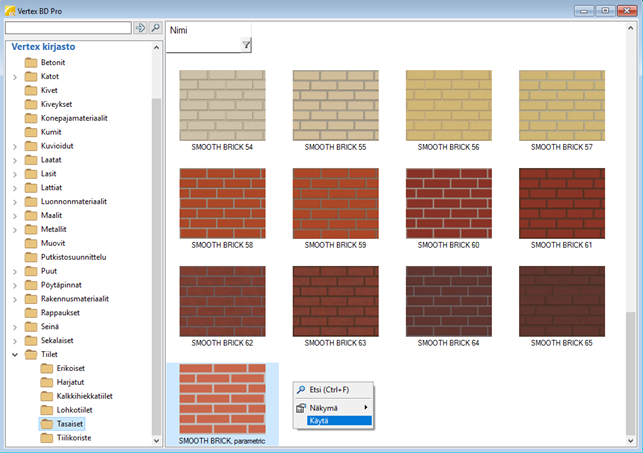This screenshot has width=643, height=453.
Task: Click in the library search text field
Action: (x=67, y=28)
